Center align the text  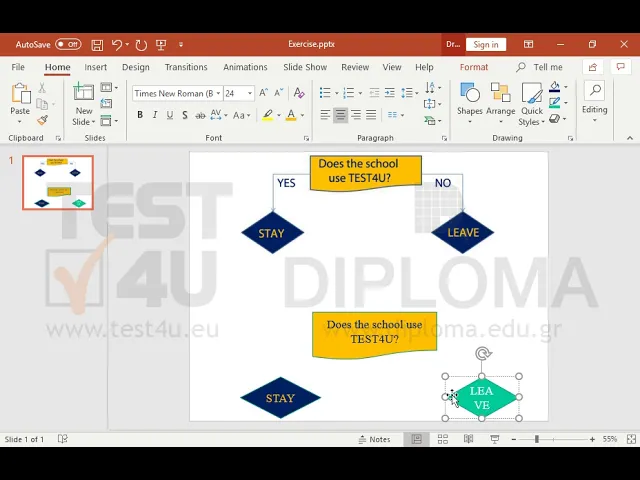click(x=340, y=115)
